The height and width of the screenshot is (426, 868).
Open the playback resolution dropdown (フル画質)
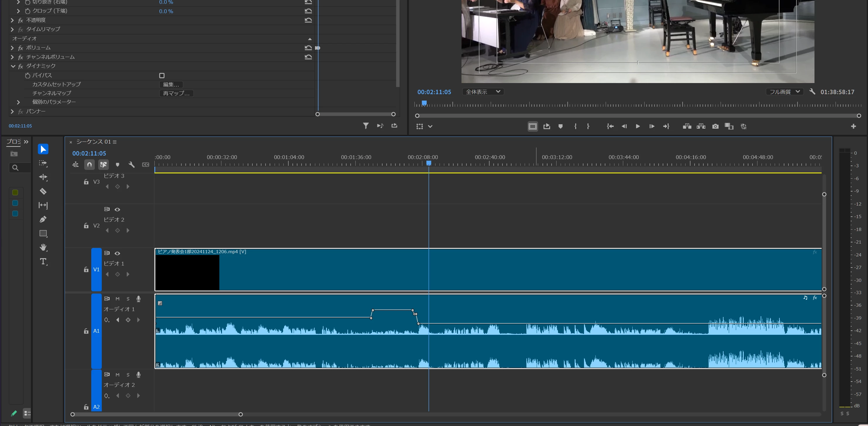tap(784, 92)
